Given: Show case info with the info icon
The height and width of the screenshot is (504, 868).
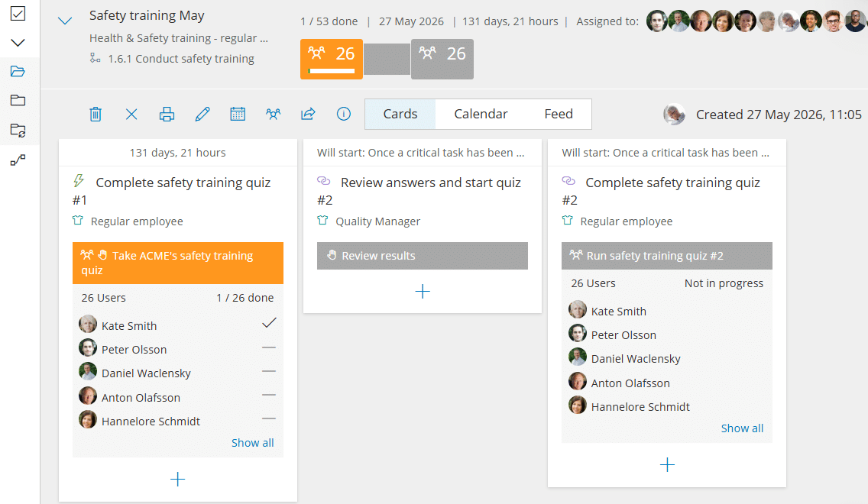Looking at the screenshot, I should tap(344, 114).
